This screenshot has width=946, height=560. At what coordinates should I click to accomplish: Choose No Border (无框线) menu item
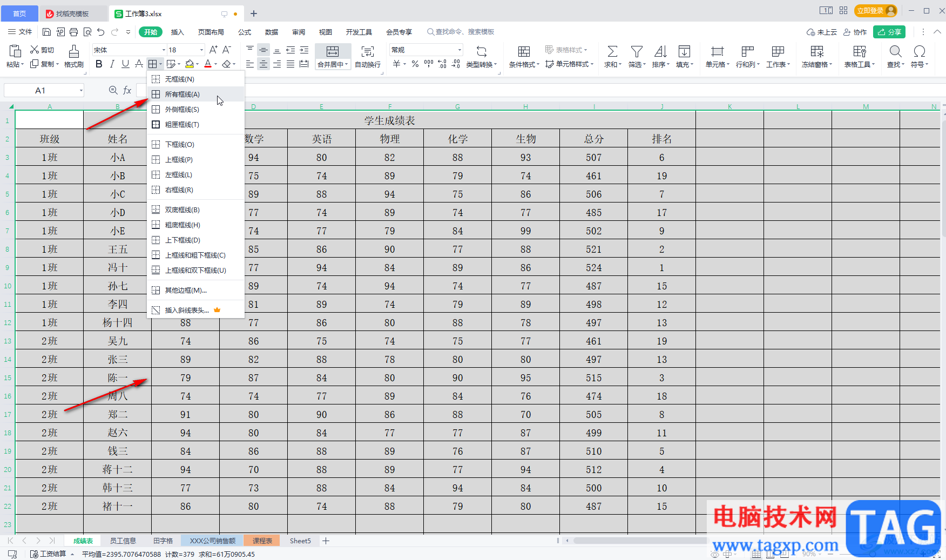tap(195, 79)
